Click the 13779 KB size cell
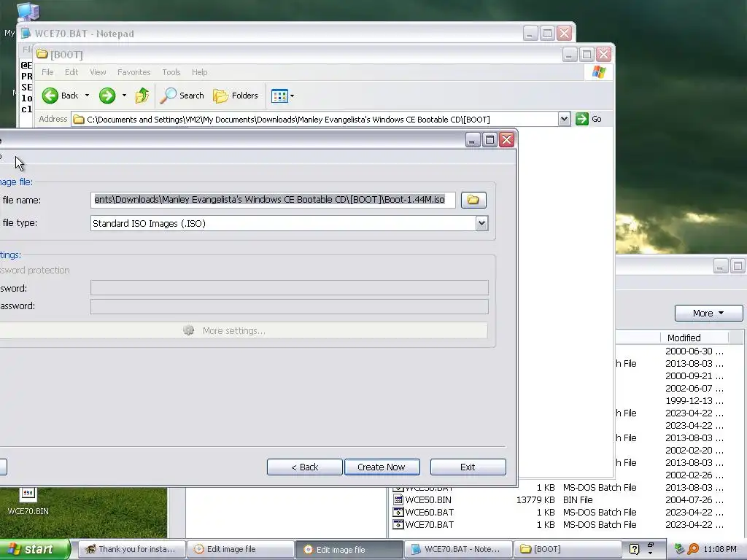Screen dimensions: 747x560 (x=535, y=500)
